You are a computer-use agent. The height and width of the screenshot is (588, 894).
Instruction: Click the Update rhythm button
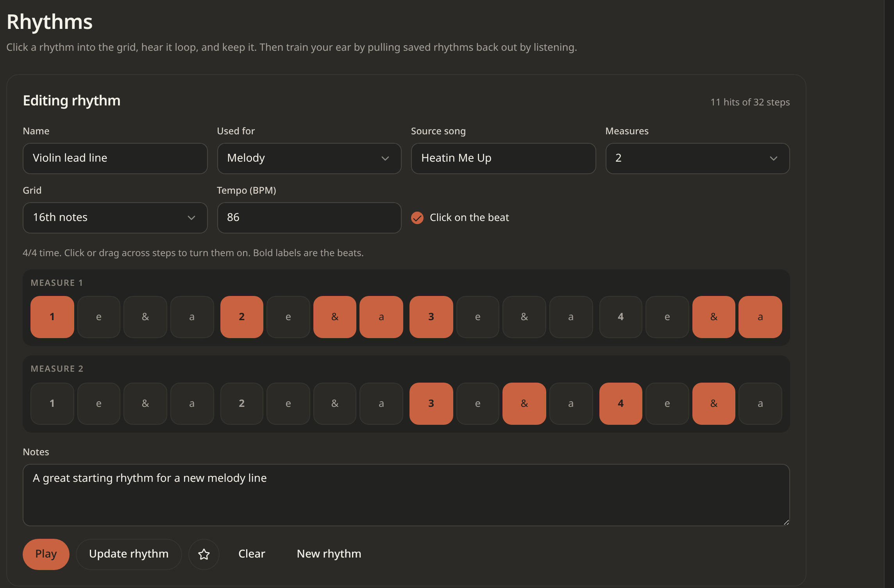129,554
